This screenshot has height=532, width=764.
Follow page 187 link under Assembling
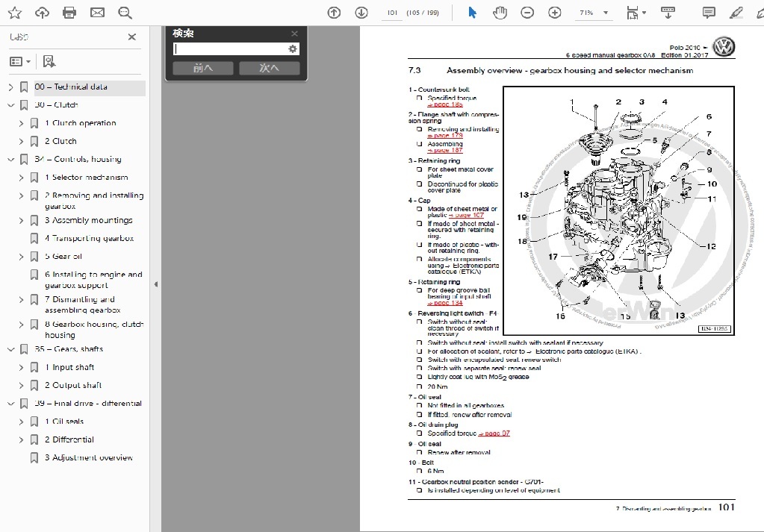[445, 151]
